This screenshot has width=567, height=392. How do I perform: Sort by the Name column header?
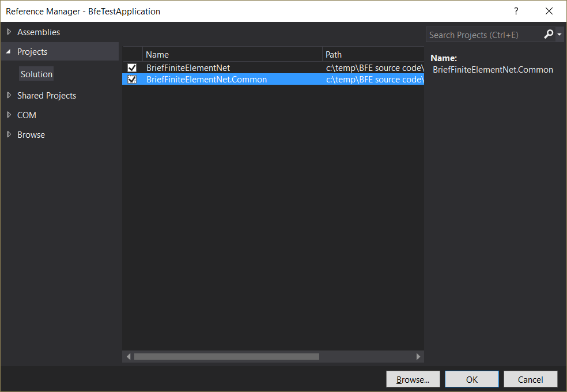tap(232, 54)
